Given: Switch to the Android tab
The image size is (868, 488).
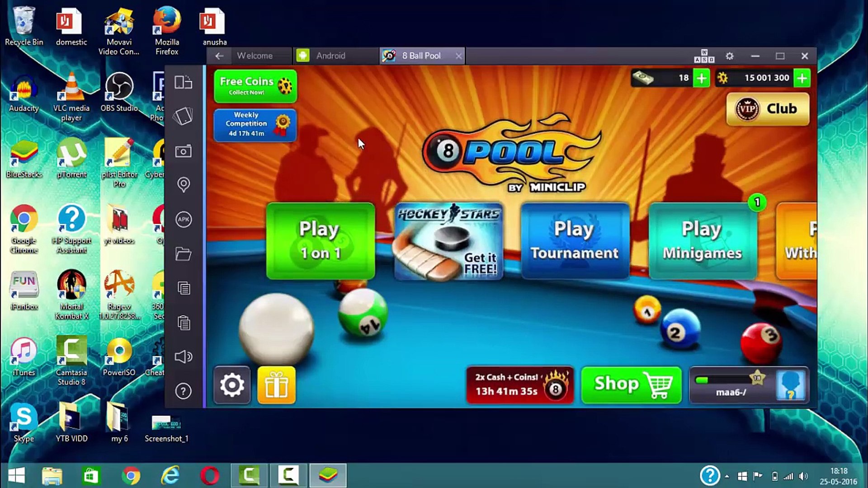Looking at the screenshot, I should click(x=330, y=56).
